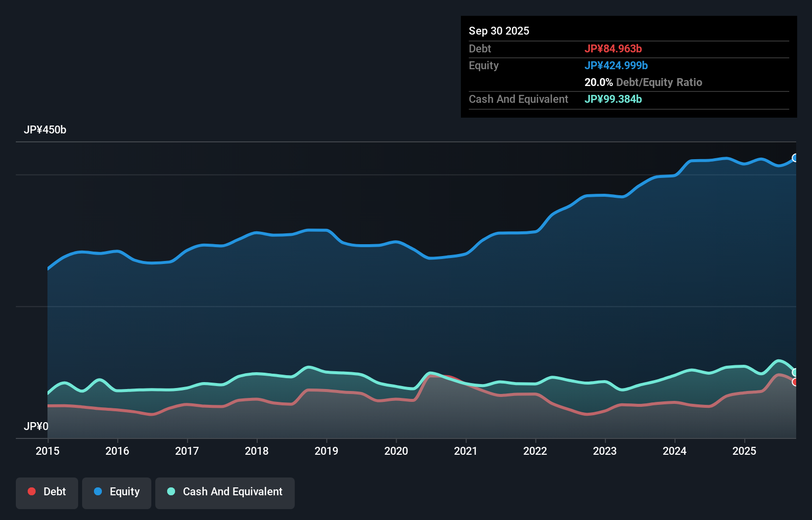Click the 2019 x-axis label
The height and width of the screenshot is (520, 812).
coord(326,451)
